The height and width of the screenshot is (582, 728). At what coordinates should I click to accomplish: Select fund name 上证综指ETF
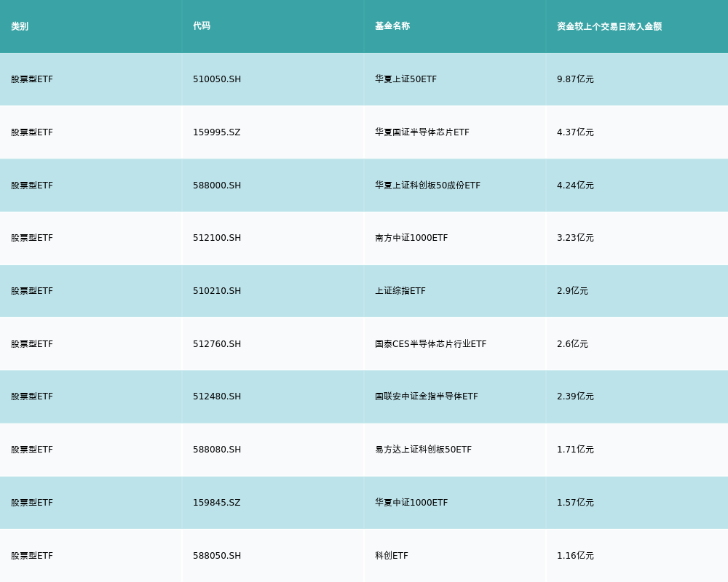(x=400, y=291)
